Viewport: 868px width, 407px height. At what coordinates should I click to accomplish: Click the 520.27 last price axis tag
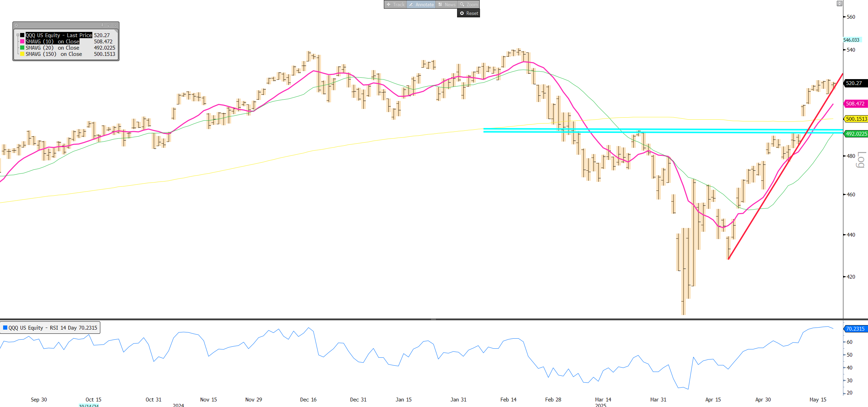click(854, 83)
